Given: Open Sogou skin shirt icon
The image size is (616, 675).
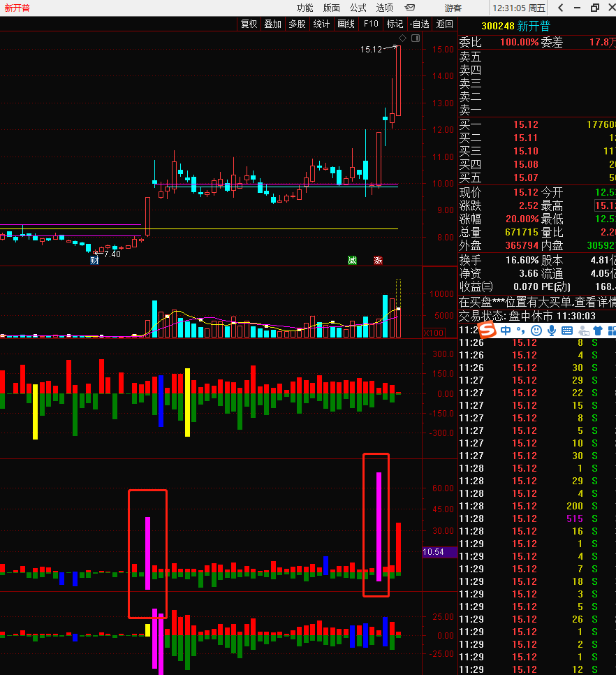Looking at the screenshot, I should tap(597, 330).
